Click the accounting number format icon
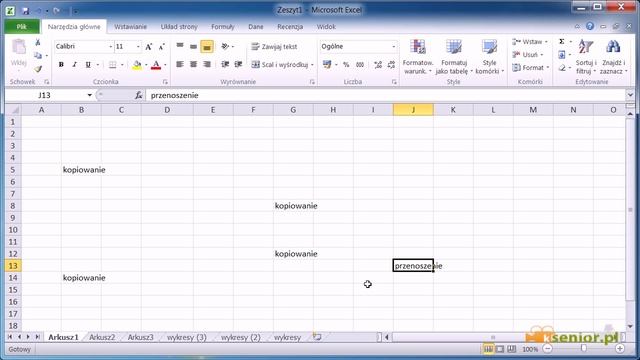This screenshot has height=360, width=640. (x=327, y=64)
